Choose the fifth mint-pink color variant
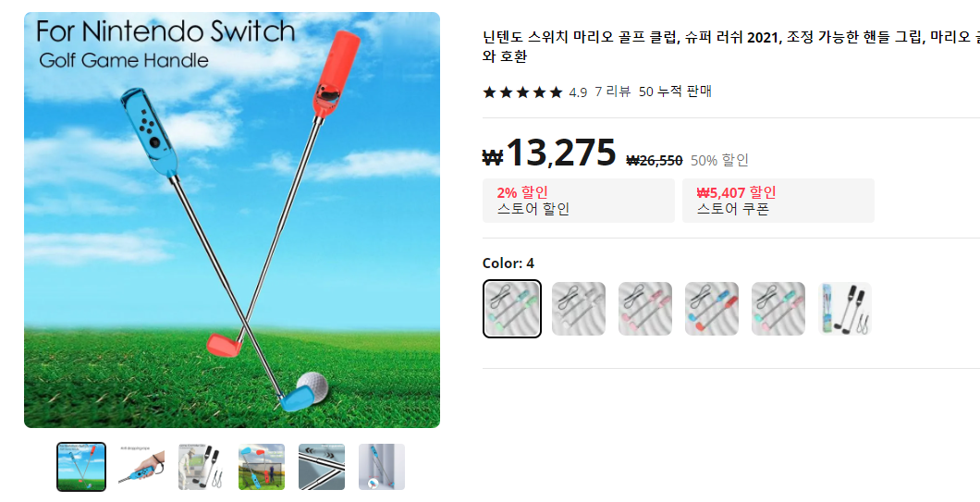This screenshot has width=980, height=502. (x=778, y=309)
